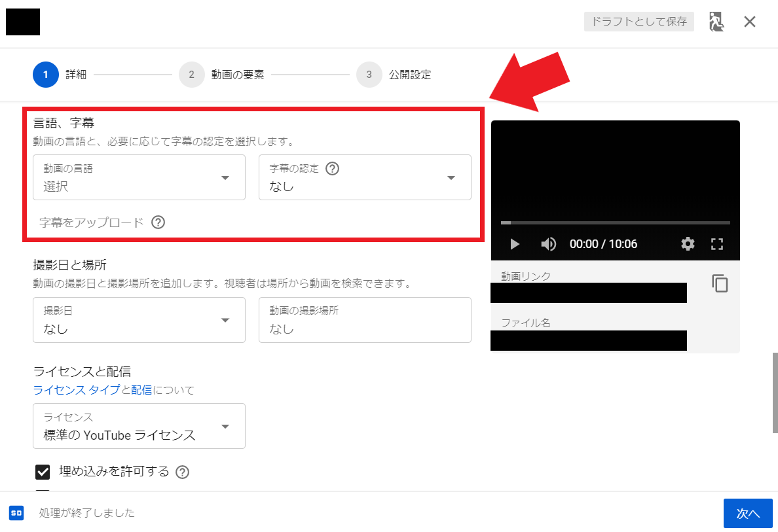Open ライセンス タイプ link
The height and width of the screenshot is (532, 778).
77,390
